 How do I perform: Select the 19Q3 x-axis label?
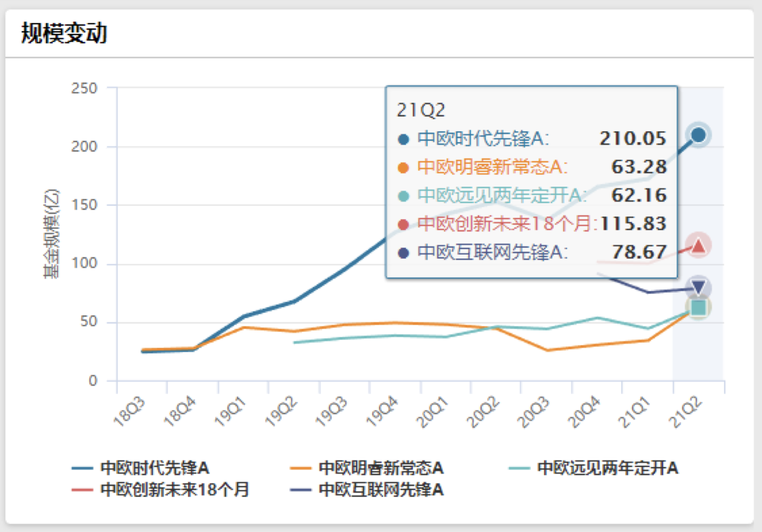click(x=331, y=412)
